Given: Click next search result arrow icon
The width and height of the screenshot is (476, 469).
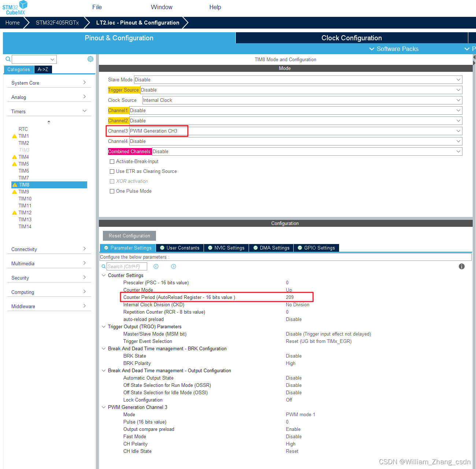Looking at the screenshot, I should 174,266.
